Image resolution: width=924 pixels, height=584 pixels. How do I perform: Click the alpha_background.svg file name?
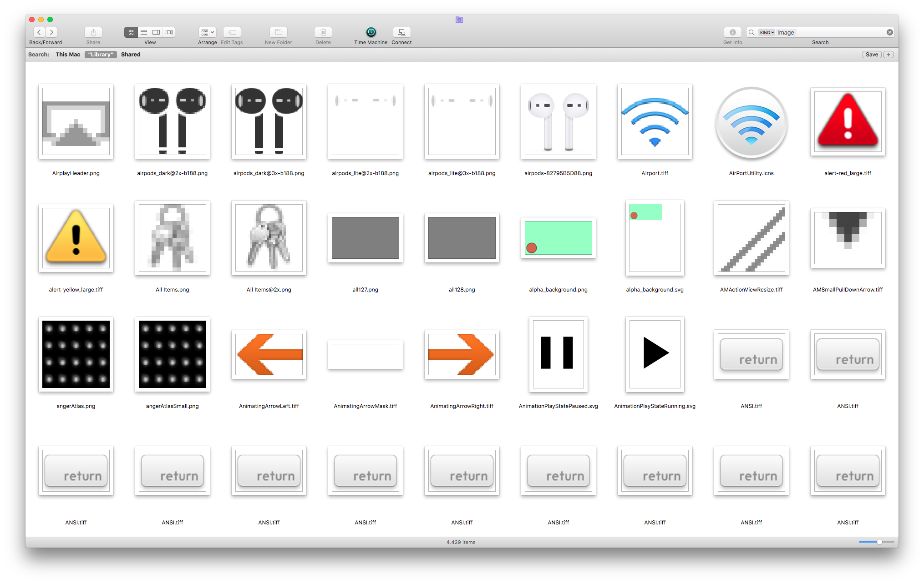coord(655,290)
